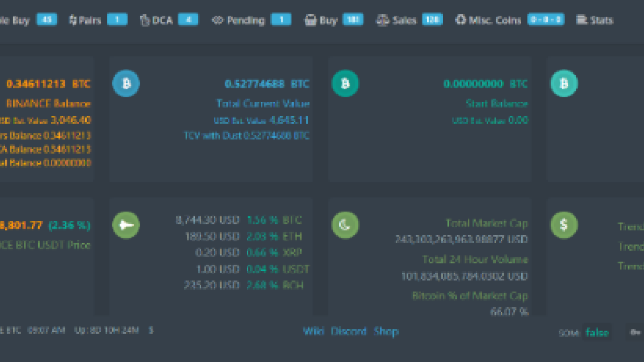Click the BINANCE Balance label

pos(48,103)
